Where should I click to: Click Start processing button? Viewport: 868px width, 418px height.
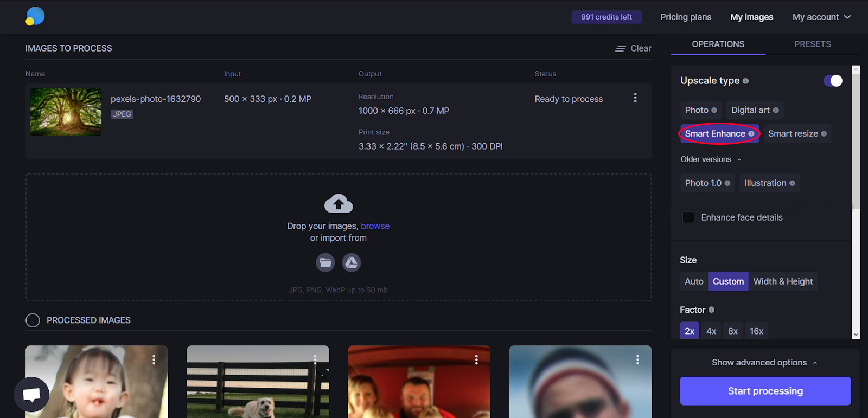pos(765,391)
